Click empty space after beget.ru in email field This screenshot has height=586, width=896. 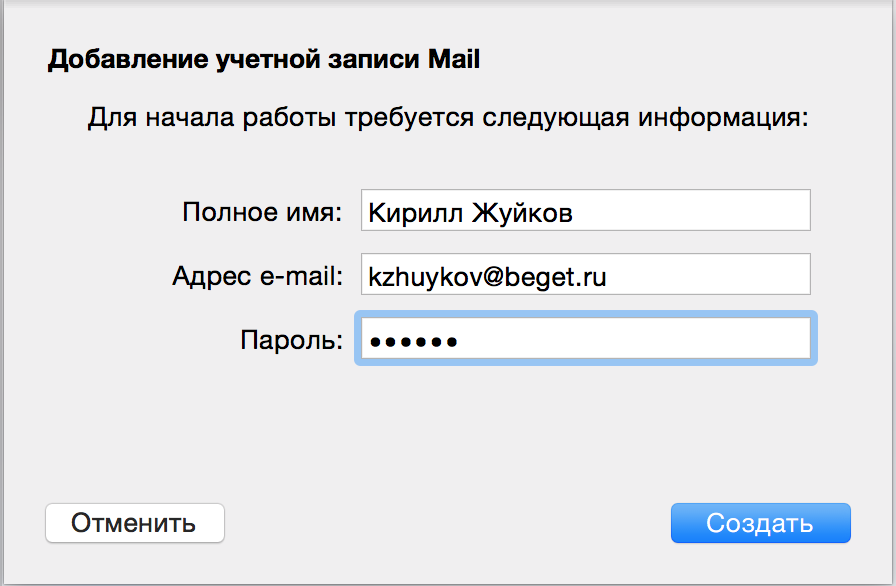(709, 274)
